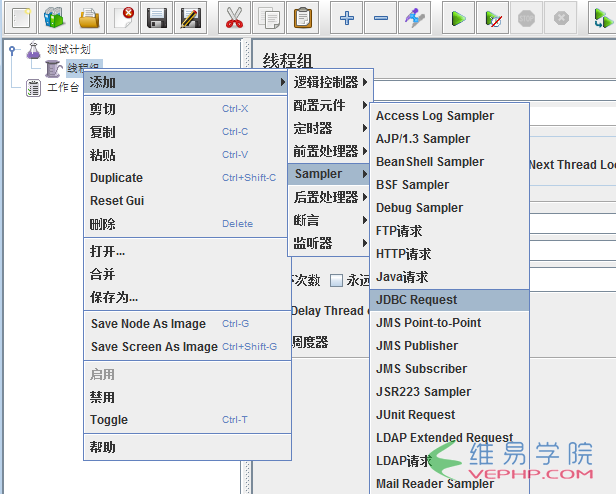Click the Cut scissors icon
Image resolution: width=616 pixels, height=494 pixels.
[x=234, y=18]
